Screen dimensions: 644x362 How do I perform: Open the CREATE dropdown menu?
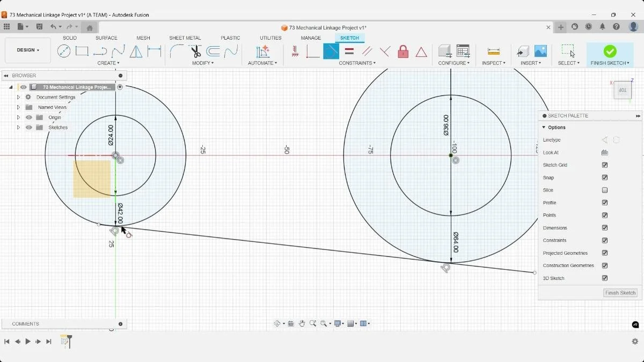point(108,63)
